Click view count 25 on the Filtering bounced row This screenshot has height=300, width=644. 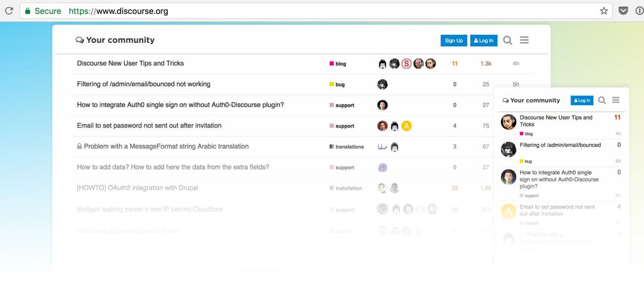(x=486, y=85)
